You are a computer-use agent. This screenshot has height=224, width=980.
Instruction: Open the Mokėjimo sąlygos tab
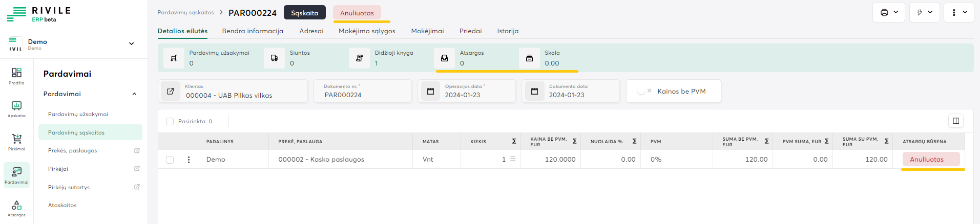367,31
